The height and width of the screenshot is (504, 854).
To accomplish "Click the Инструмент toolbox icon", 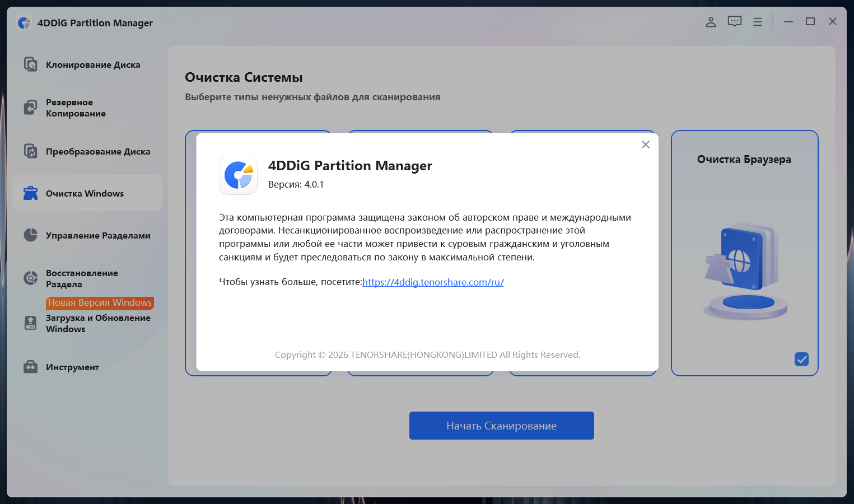I will click(x=30, y=367).
